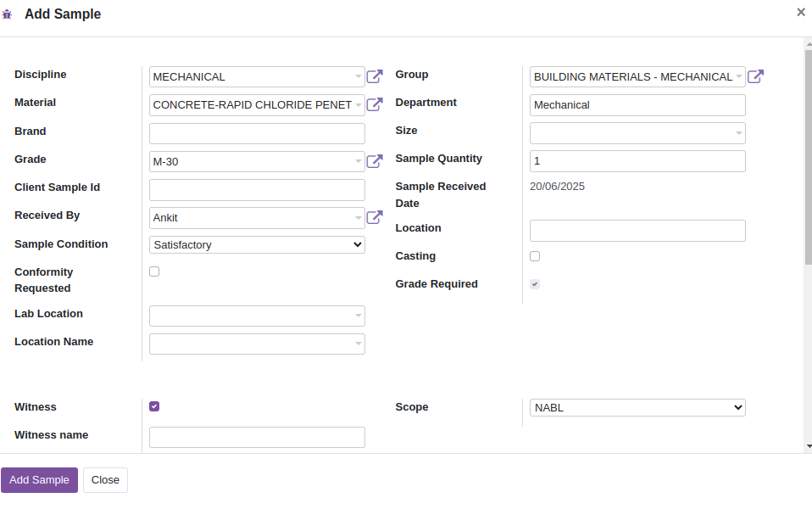Expand the Location Name dropdown
The height and width of the screenshot is (509, 812).
[257, 344]
